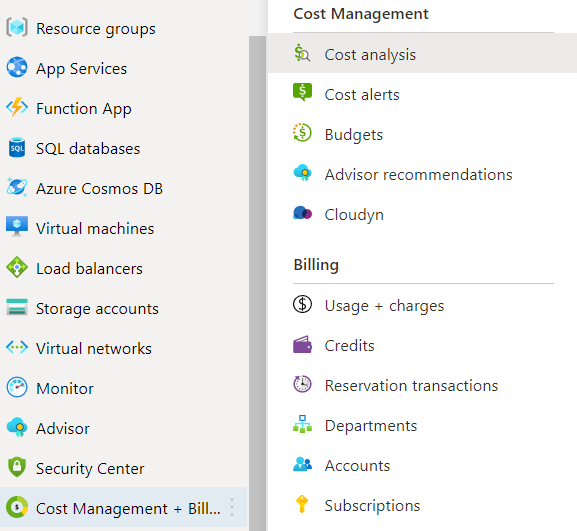Click the Azure Cosmos DB planet icon
Image resolution: width=577 pixels, height=531 pixels.
(17, 187)
